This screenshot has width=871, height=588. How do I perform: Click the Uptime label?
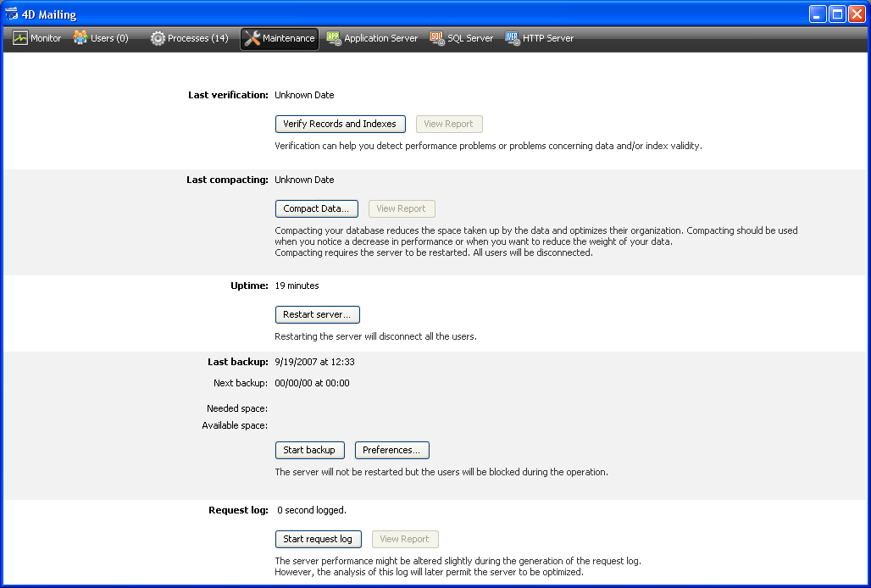pos(249,286)
